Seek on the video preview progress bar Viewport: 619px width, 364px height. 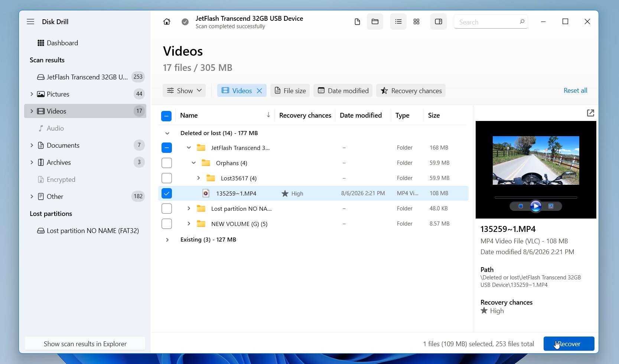coord(536,197)
